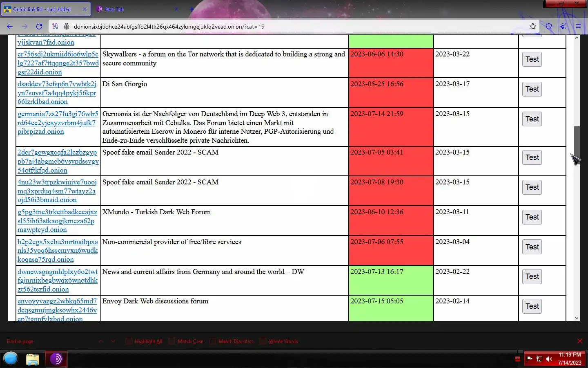Open the Action Center flag icon
588x368 pixels.
point(529,359)
